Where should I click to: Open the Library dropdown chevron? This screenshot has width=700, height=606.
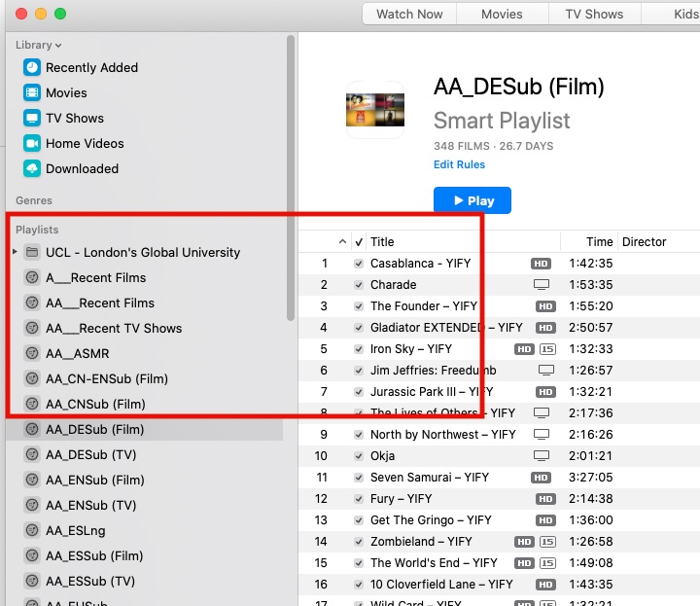pyautogui.click(x=58, y=46)
